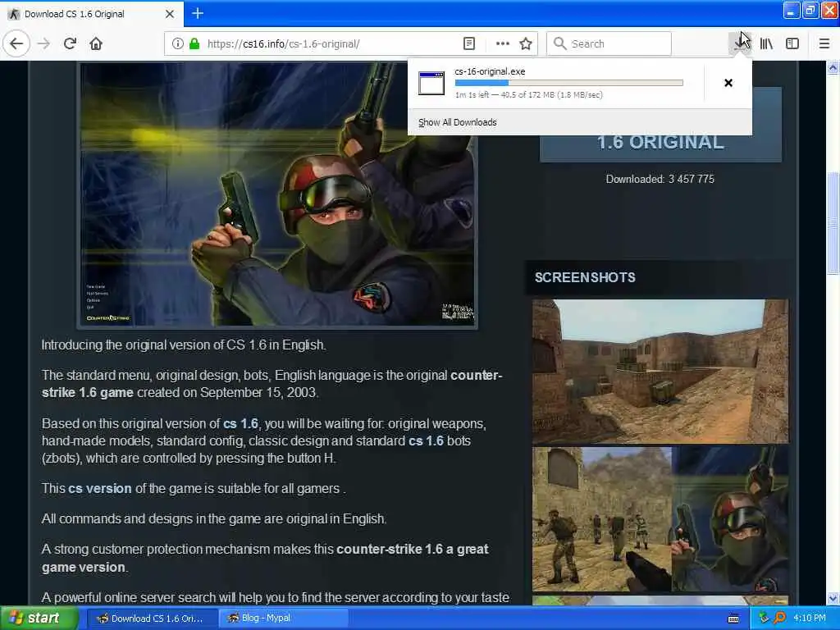Reload the page with the refresh icon
840x630 pixels.
[71, 43]
